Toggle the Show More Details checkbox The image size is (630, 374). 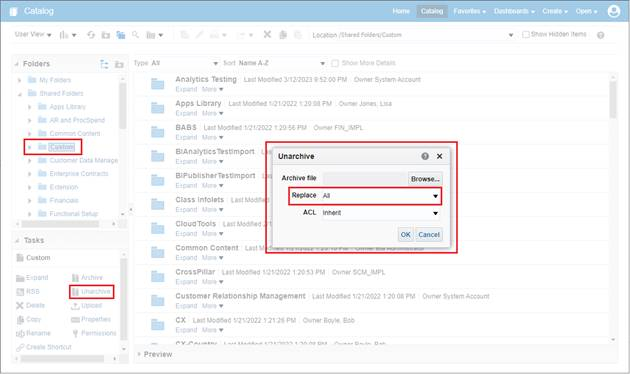coord(335,63)
